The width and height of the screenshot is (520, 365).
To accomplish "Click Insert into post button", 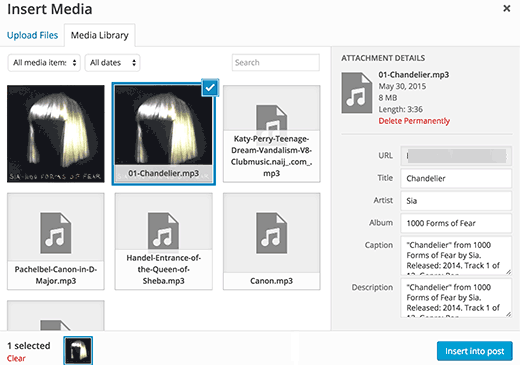I will (475, 351).
